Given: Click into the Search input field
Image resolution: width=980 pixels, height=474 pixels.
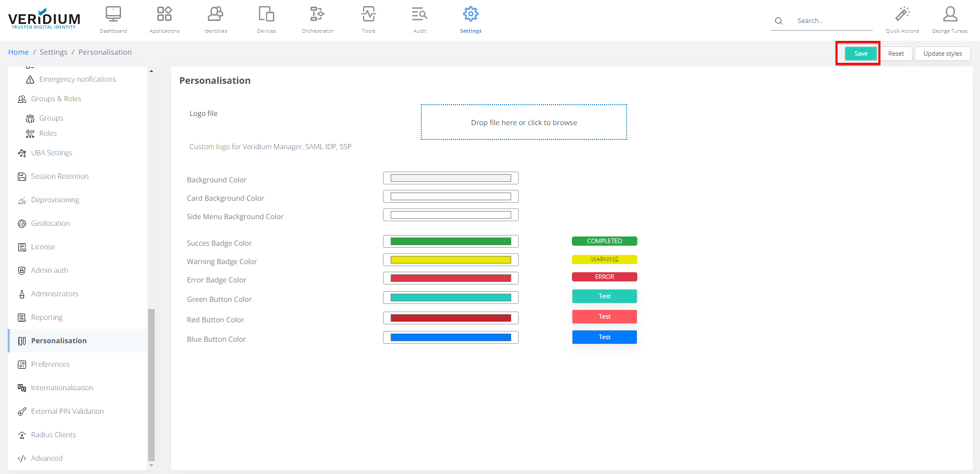Looking at the screenshot, I should click(x=832, y=21).
